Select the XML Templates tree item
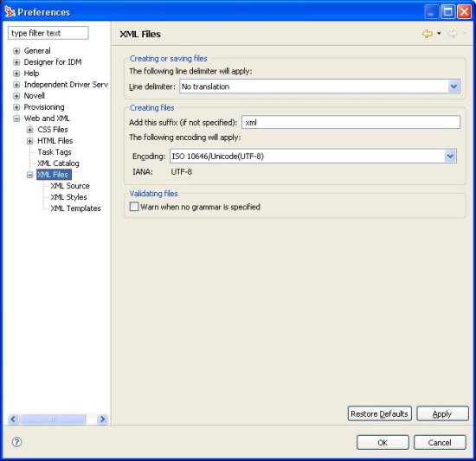 point(75,208)
